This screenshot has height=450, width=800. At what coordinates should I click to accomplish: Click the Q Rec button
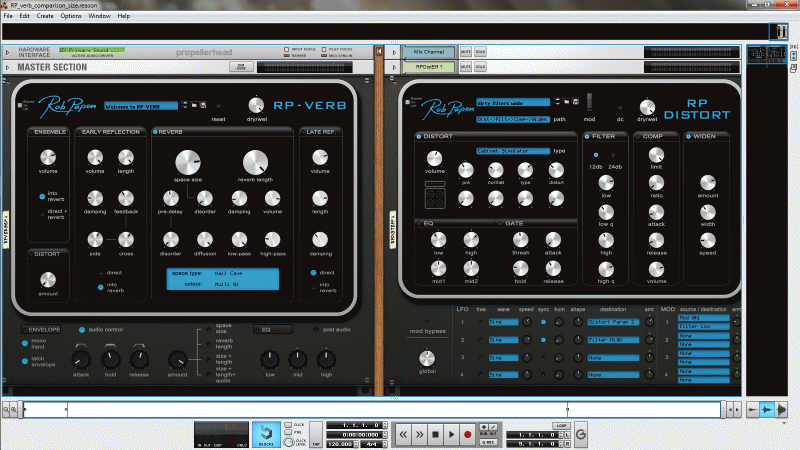pos(488,442)
